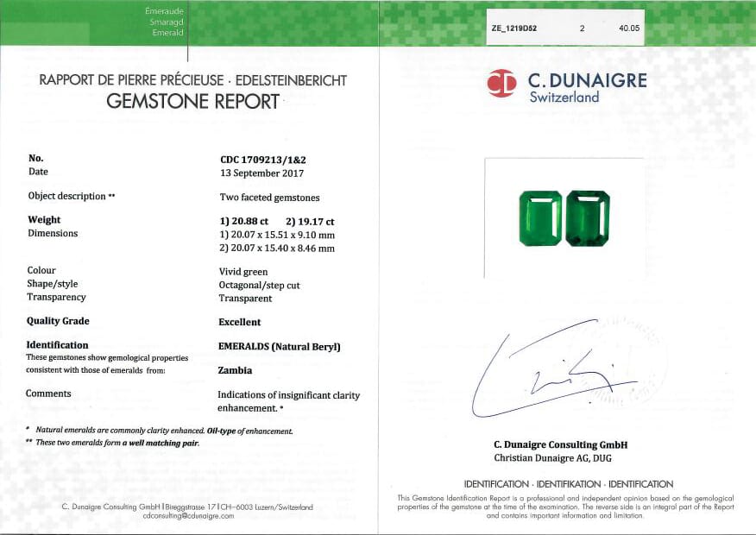Click 'Indications of insignificant clarity' comment
This screenshot has height=535, width=756.
pyautogui.click(x=288, y=395)
